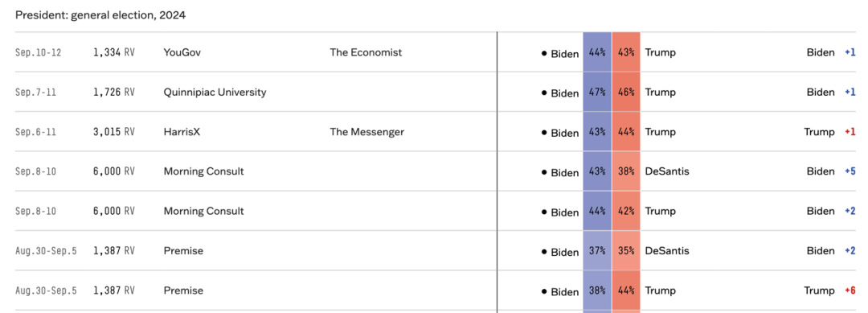Click the blue 37% Biden cell
This screenshot has width=868, height=313.
coord(597,251)
